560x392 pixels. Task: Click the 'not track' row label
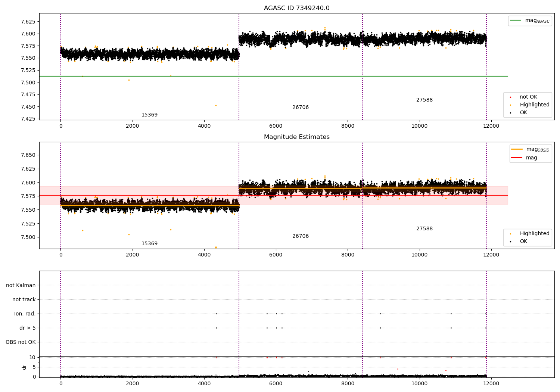coord(24,300)
